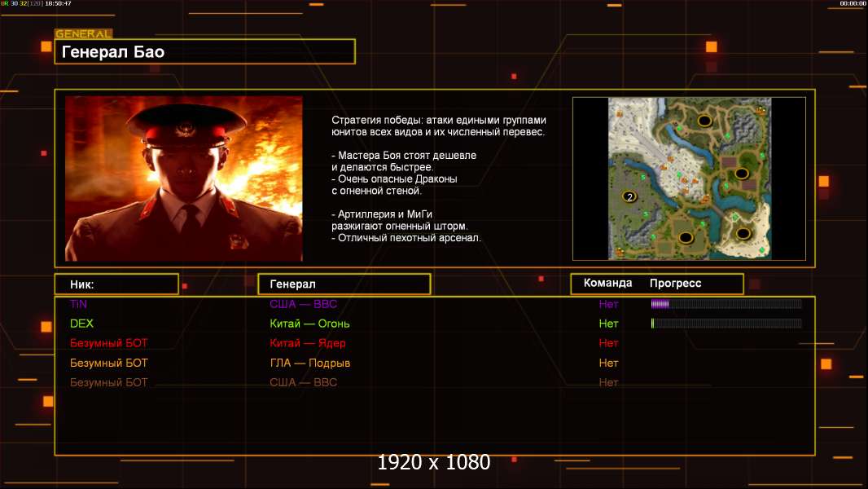Click the 00:00:00 timer in the corner

(853, 4)
